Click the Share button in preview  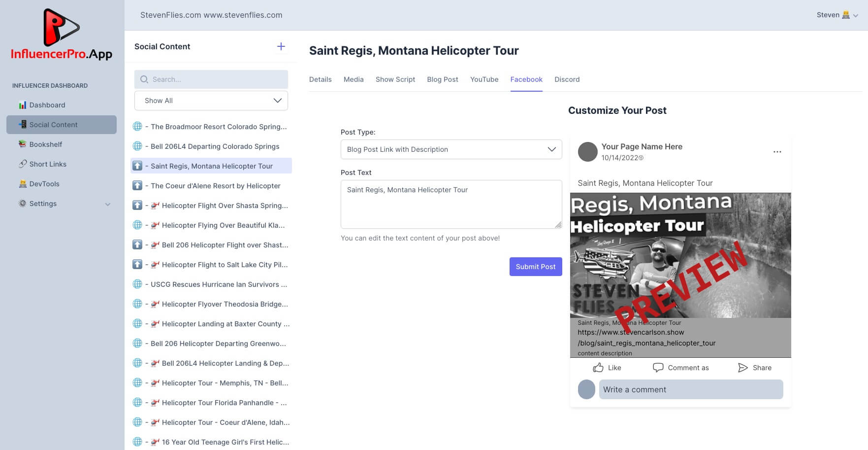[755, 368]
